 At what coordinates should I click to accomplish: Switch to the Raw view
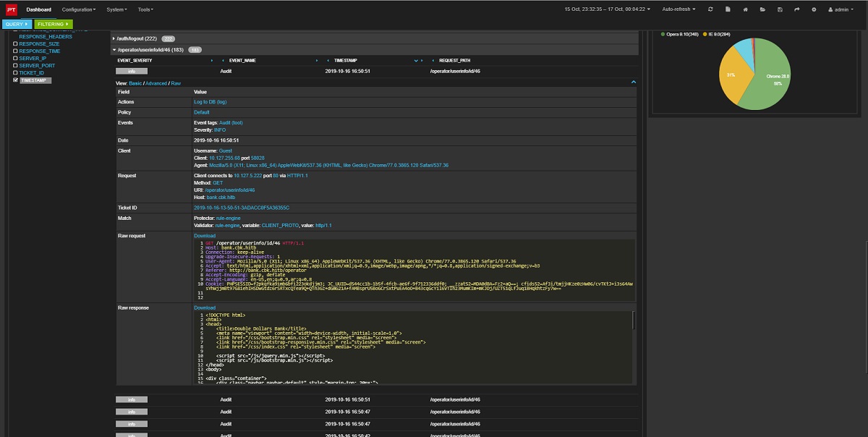pos(176,83)
